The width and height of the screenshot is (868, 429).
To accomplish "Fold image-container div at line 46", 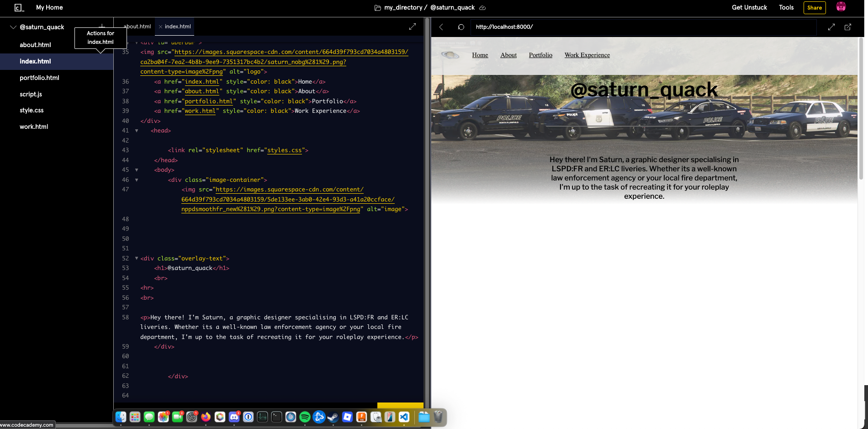I will [x=137, y=180].
